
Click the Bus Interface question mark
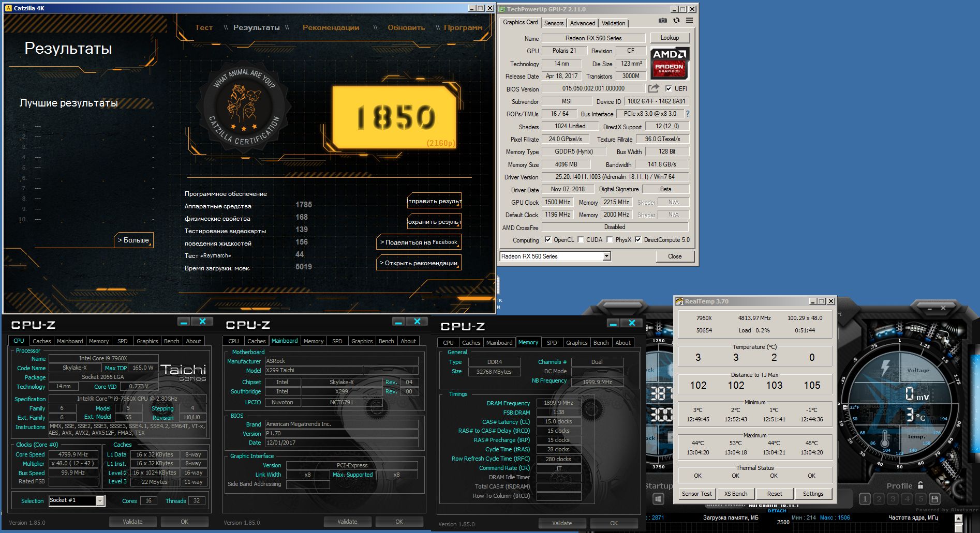coord(688,114)
